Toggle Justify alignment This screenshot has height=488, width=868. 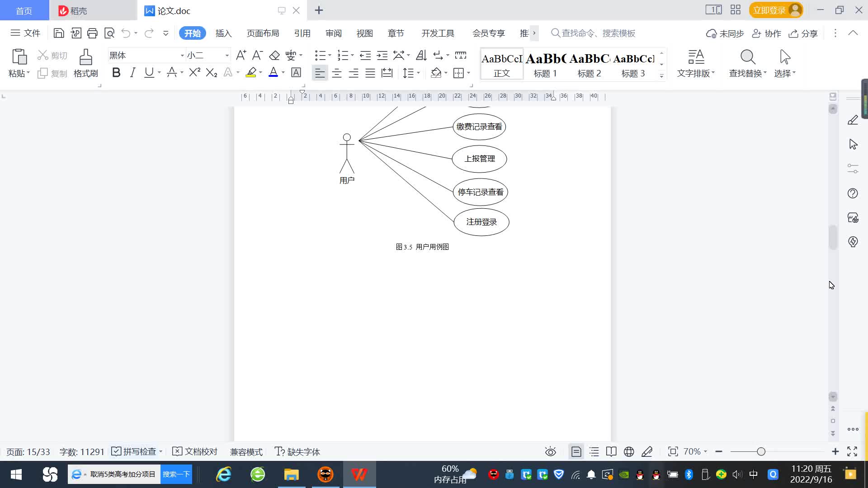(370, 72)
